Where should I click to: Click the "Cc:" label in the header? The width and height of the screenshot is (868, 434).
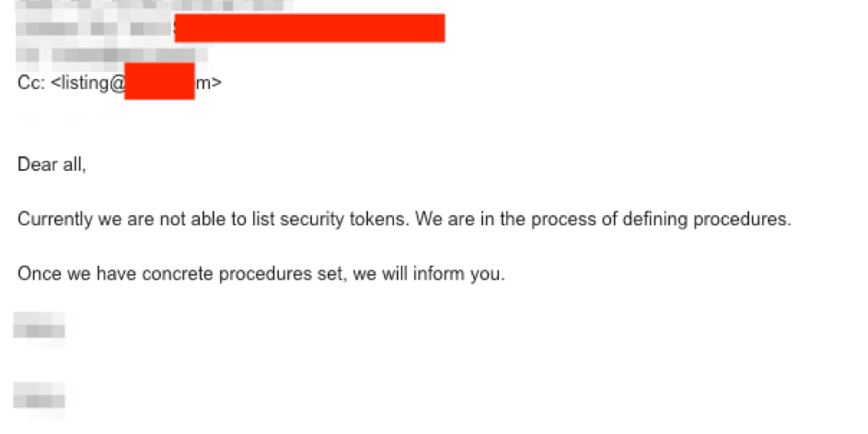pos(30,83)
